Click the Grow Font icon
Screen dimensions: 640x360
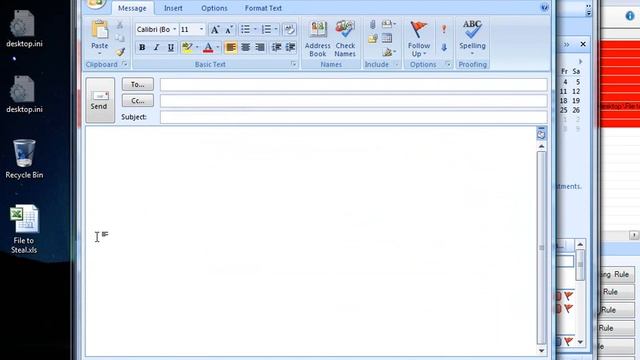point(215,29)
